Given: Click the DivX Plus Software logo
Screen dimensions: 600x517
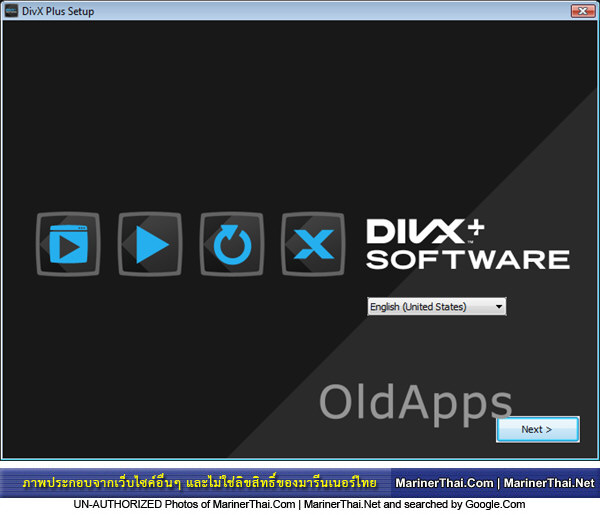Looking at the screenshot, I should click(468, 244).
